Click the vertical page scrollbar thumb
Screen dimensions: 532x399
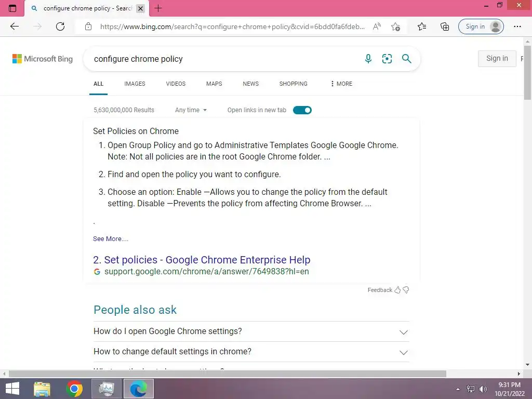pos(528,73)
